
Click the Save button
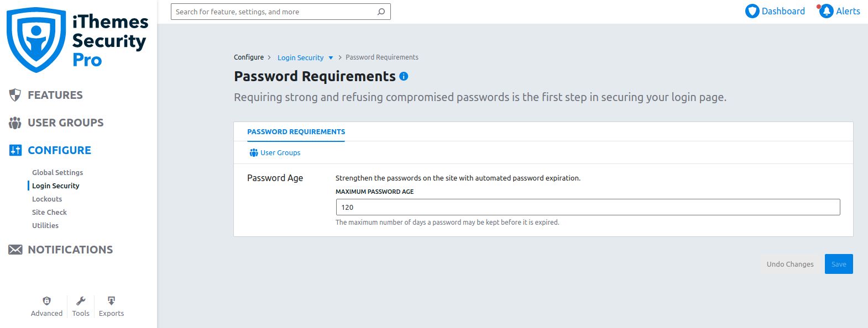(x=838, y=264)
